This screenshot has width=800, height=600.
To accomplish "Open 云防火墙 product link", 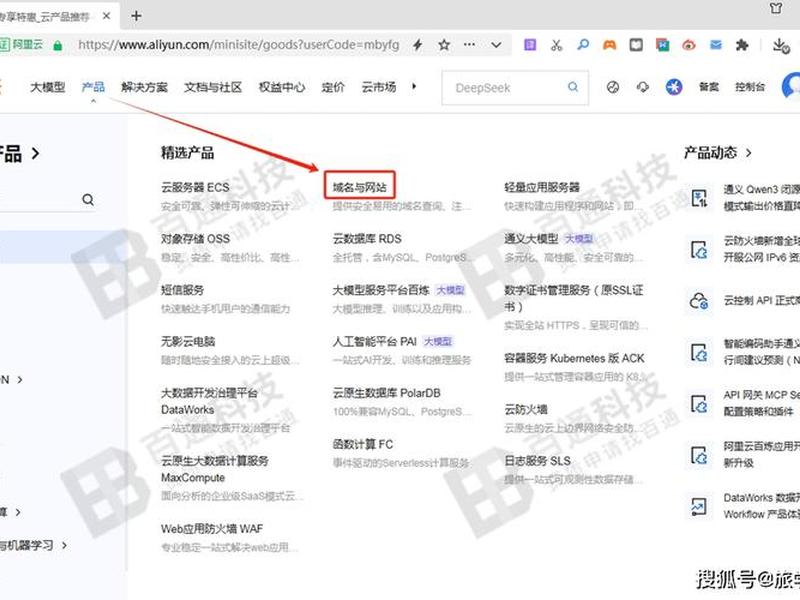I will [x=526, y=410].
